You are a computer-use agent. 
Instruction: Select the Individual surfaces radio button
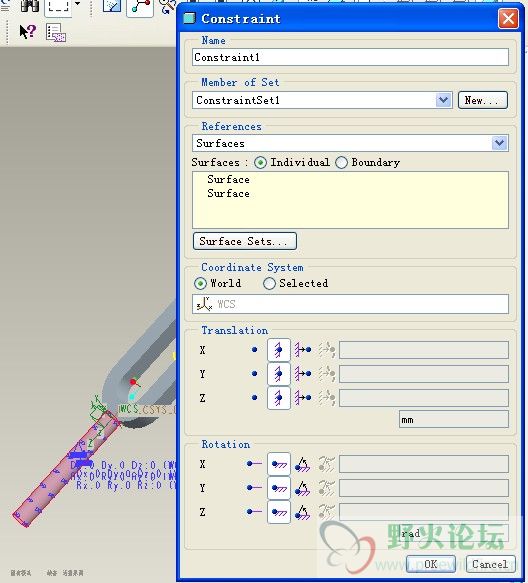[260, 162]
